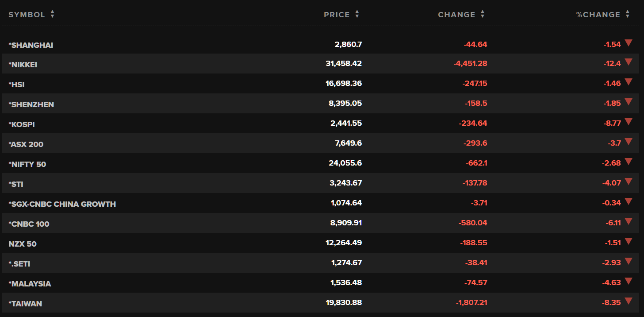Screen dimensions: 644x317
Task: Click the *.SETI symbol name
Action: pyautogui.click(x=19, y=264)
